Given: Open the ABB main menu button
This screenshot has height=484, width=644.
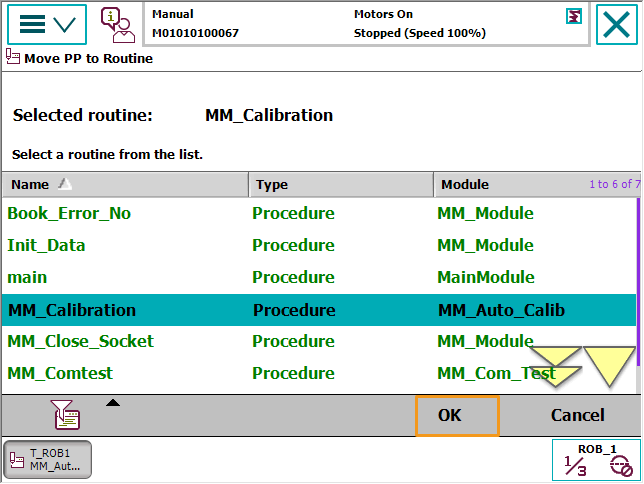Looking at the screenshot, I should (46, 25).
